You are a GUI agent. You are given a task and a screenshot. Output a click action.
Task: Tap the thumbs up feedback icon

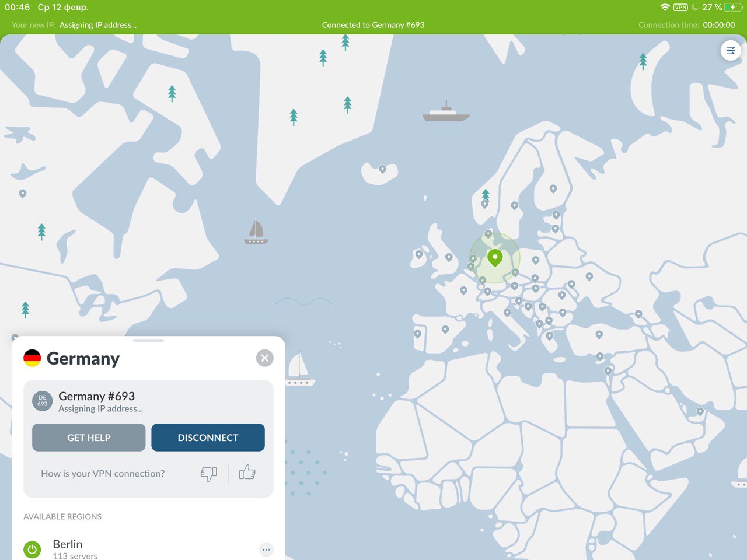247,472
